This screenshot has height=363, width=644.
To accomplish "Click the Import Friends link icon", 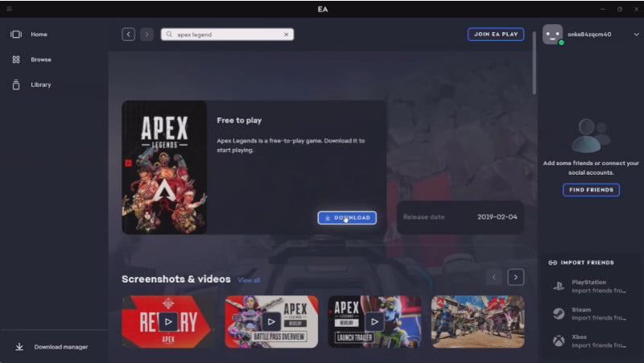I will (x=553, y=262).
